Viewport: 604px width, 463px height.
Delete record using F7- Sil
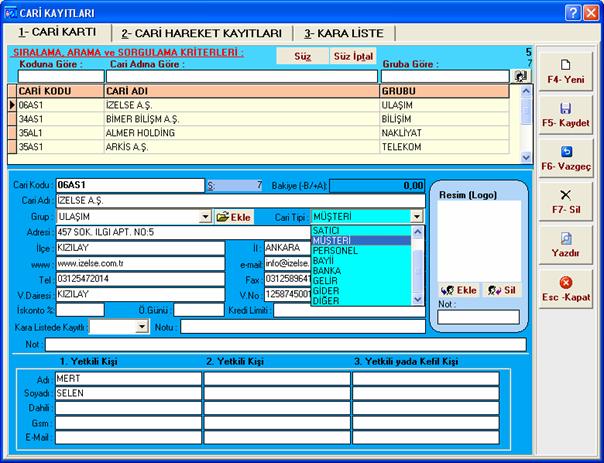click(565, 201)
